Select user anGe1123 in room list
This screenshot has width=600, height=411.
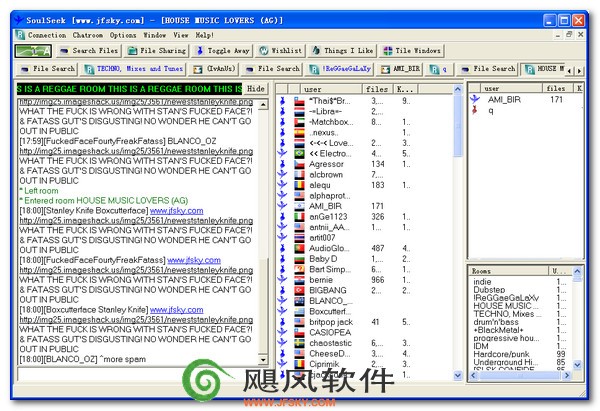[328, 217]
